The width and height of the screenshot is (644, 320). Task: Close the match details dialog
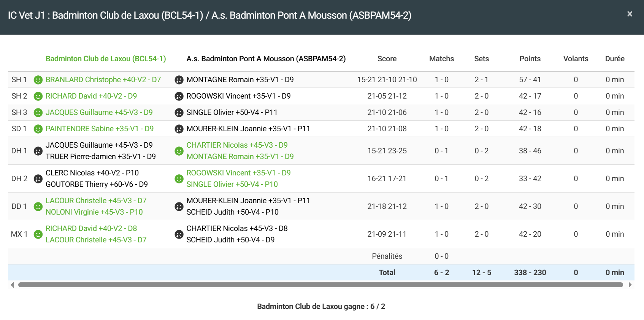click(630, 14)
